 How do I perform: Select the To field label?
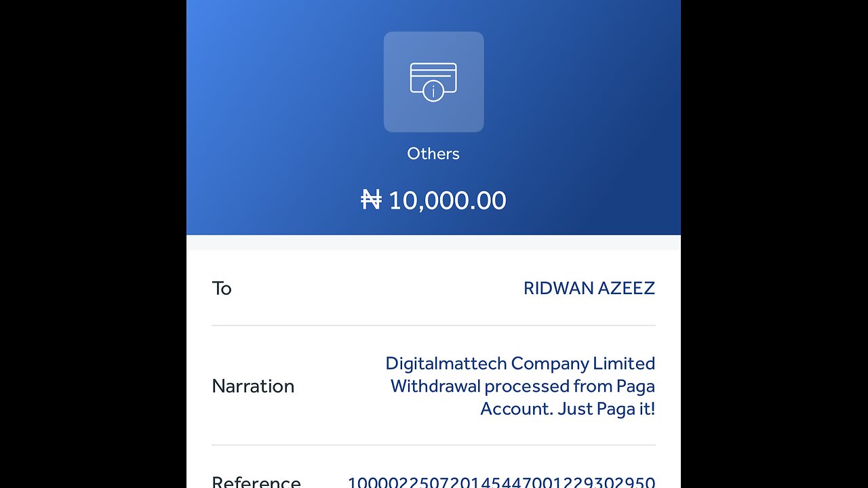[x=222, y=289]
